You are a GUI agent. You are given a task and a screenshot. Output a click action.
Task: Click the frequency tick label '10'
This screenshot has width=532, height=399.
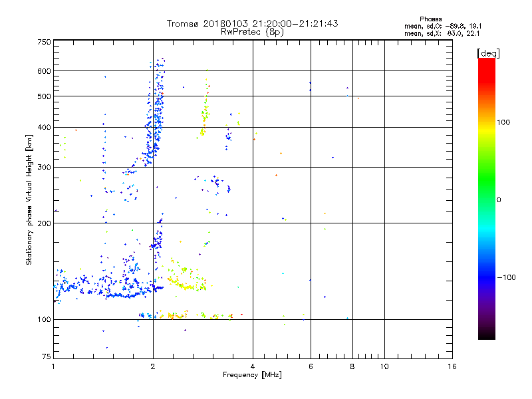click(384, 366)
